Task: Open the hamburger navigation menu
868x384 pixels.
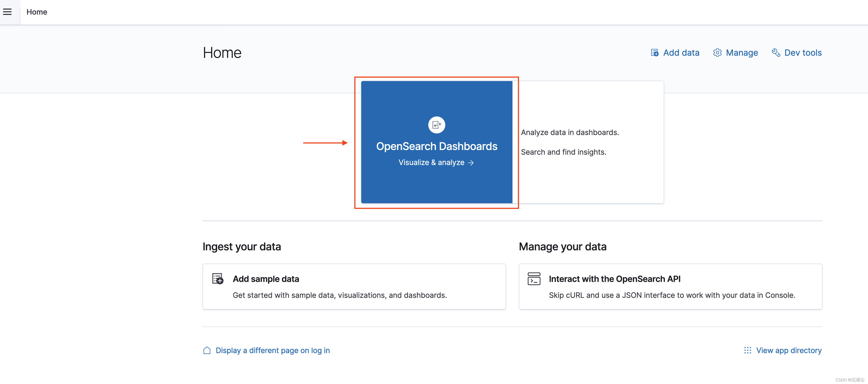Action: click(8, 12)
